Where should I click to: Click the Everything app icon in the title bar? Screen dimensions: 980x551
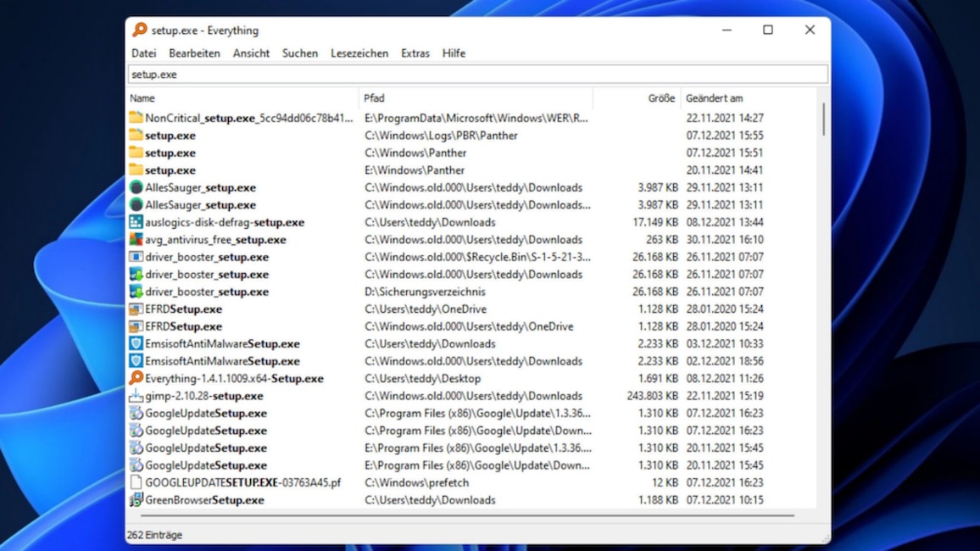point(139,30)
